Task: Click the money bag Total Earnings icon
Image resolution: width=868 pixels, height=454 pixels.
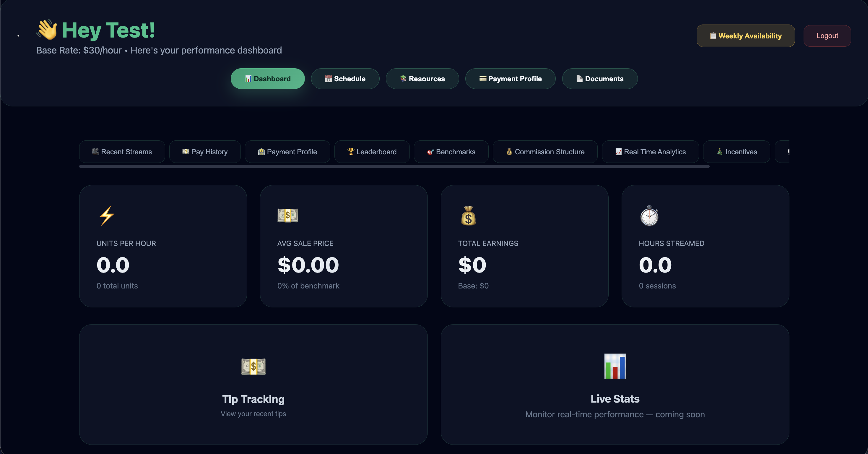Action: tap(468, 216)
